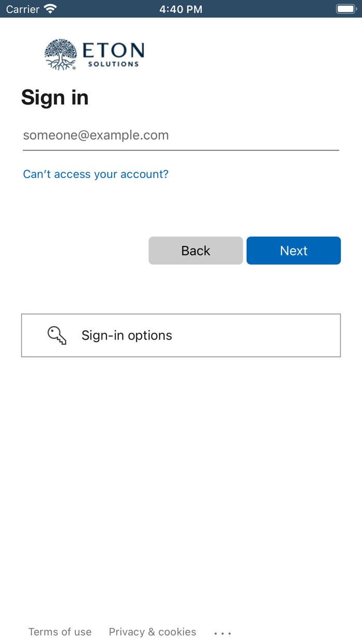Tap the 4:40 PM clock in status bar
This screenshot has width=362, height=644.
point(180,9)
